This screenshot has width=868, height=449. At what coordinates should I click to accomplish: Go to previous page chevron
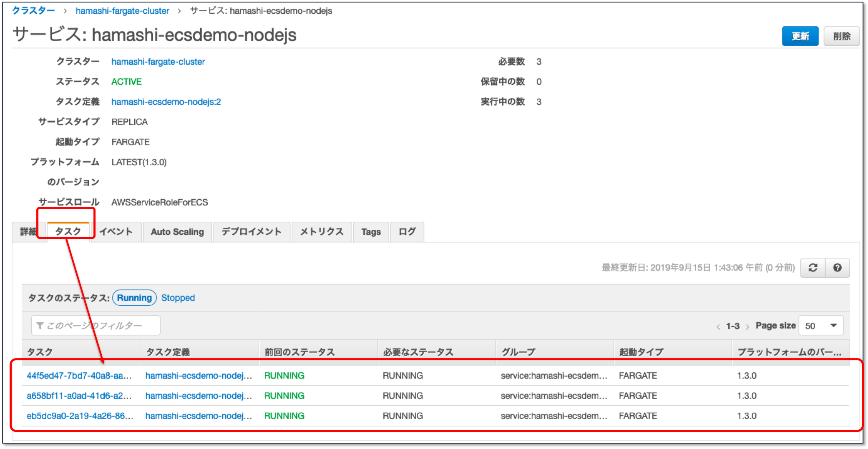(718, 326)
